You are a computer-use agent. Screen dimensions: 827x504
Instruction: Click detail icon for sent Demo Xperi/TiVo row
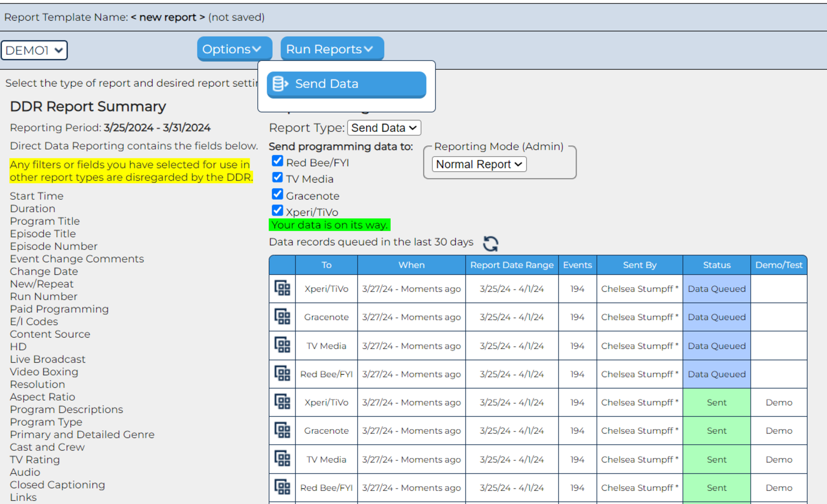[x=282, y=402]
